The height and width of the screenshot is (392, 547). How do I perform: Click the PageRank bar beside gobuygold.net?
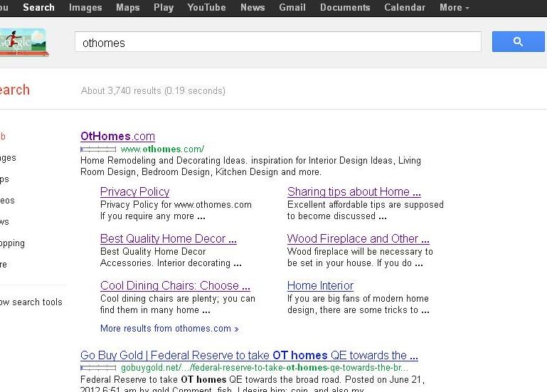coord(98,368)
